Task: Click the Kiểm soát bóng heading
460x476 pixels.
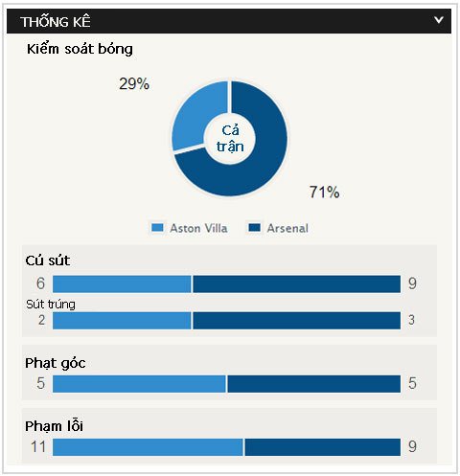Action: 80,49
